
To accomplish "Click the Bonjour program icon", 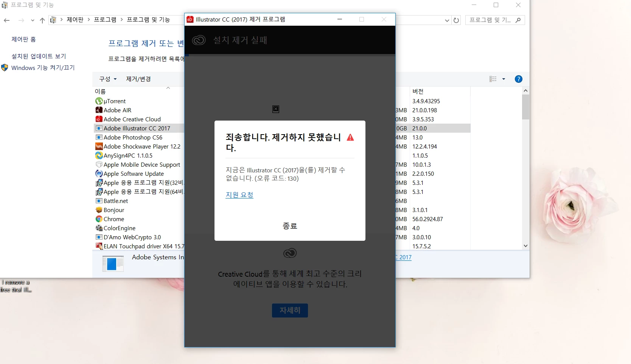I will tap(99, 210).
